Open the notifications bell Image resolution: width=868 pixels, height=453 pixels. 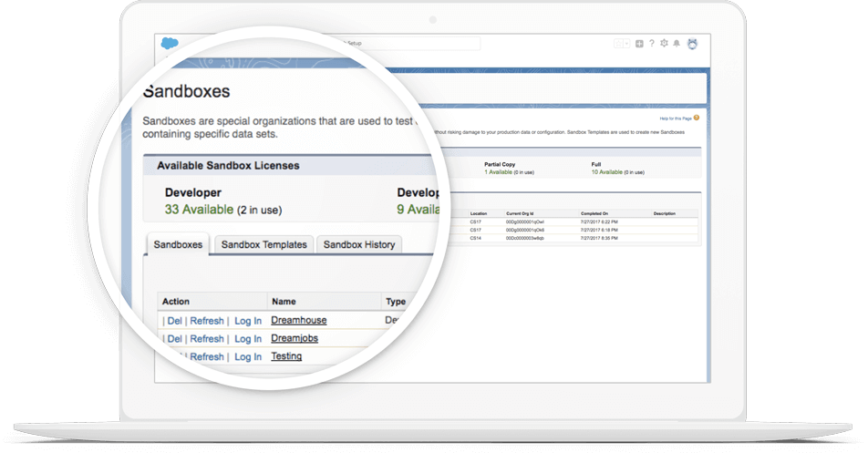(677, 44)
